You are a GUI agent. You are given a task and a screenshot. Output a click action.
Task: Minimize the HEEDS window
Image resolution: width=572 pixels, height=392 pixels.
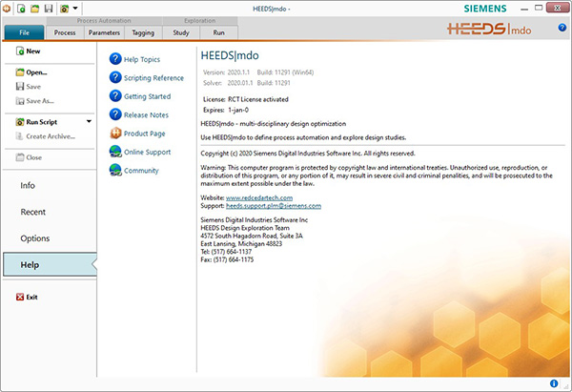tap(524, 9)
